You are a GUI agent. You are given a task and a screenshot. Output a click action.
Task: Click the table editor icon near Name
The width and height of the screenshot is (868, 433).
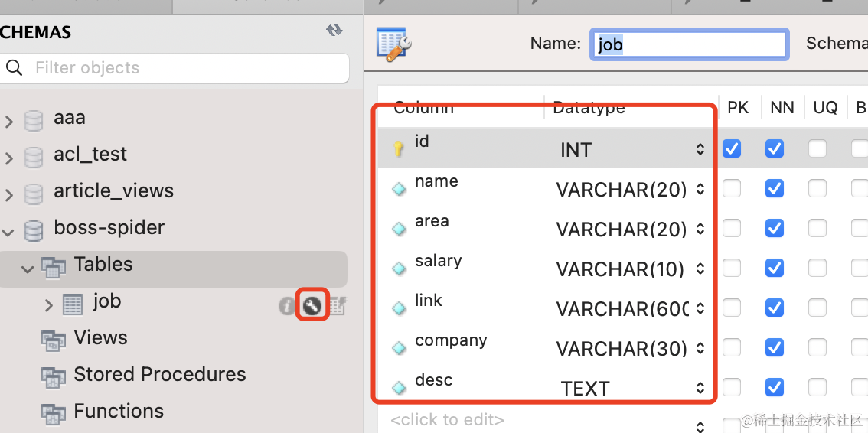click(394, 44)
